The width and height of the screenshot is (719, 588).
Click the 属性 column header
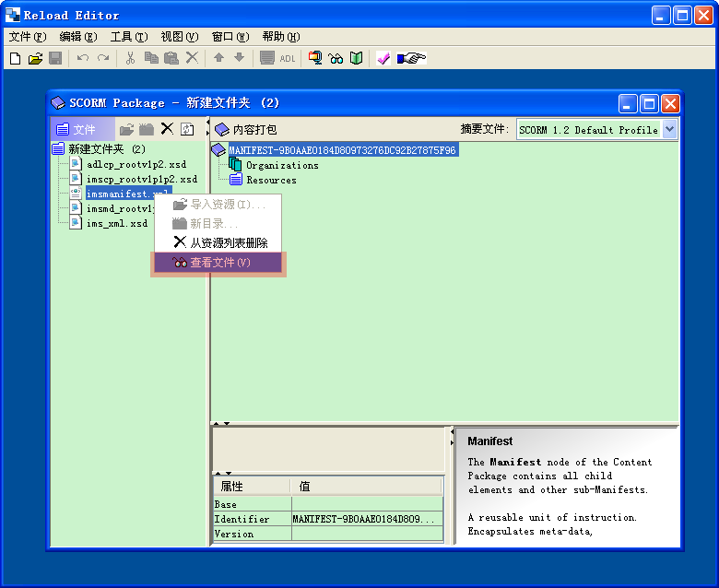coord(252,487)
